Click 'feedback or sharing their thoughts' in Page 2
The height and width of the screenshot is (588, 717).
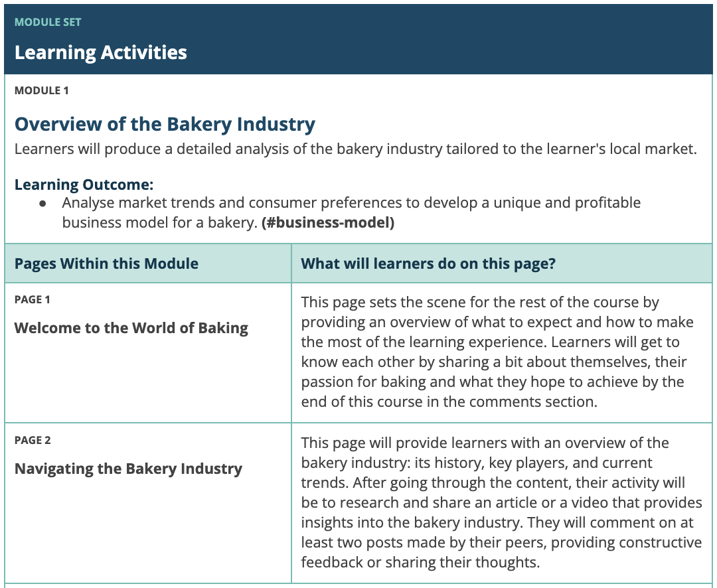(x=418, y=563)
